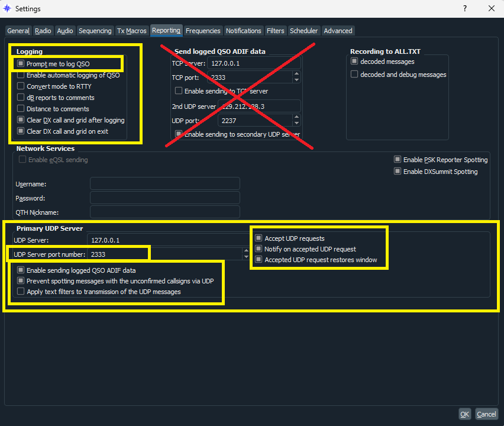Toggle Enable PSK Reporter Spotting
The height and width of the screenshot is (426, 504).
pyautogui.click(x=398, y=160)
